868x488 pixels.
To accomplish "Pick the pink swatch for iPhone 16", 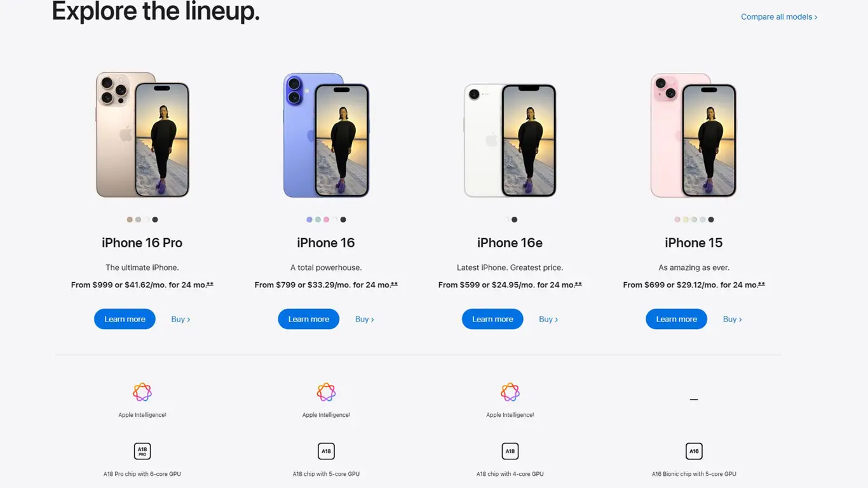I will pyautogui.click(x=327, y=220).
